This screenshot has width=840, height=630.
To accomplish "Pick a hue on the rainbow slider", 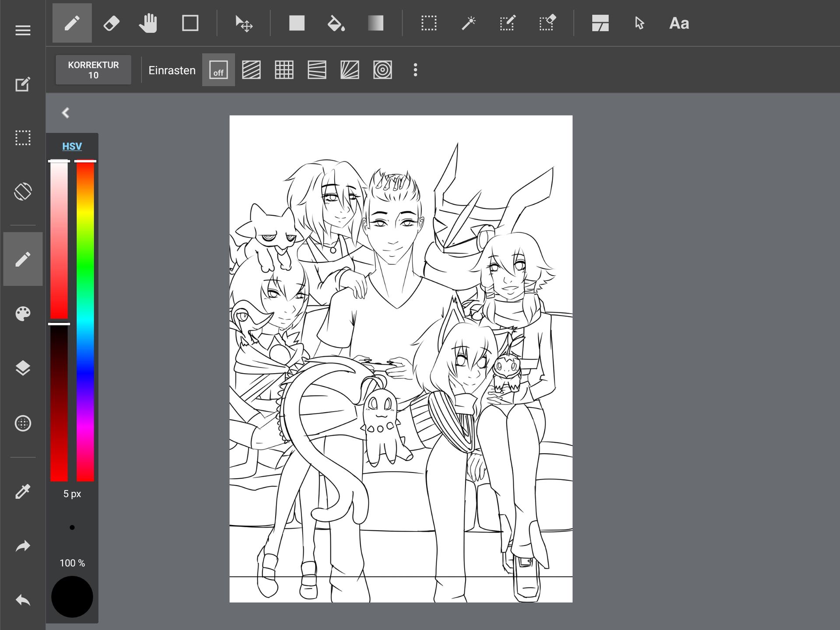I will pyautogui.click(x=85, y=321).
